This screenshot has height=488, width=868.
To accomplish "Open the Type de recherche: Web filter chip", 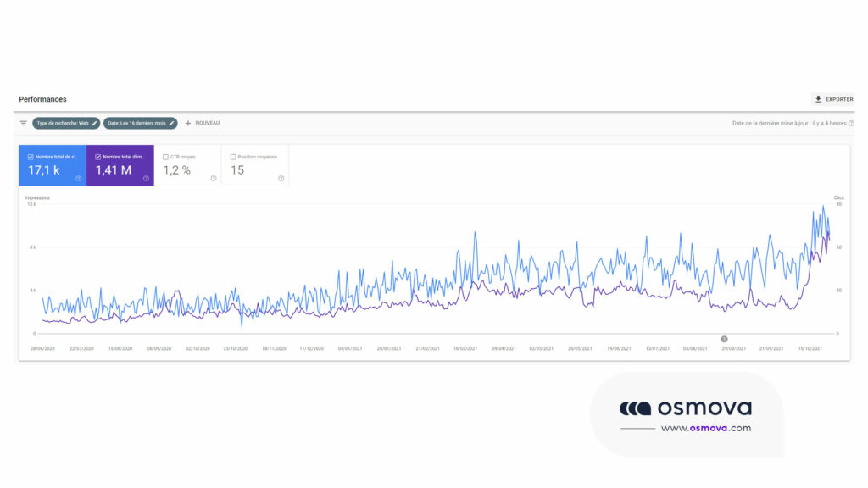I will 64,123.
